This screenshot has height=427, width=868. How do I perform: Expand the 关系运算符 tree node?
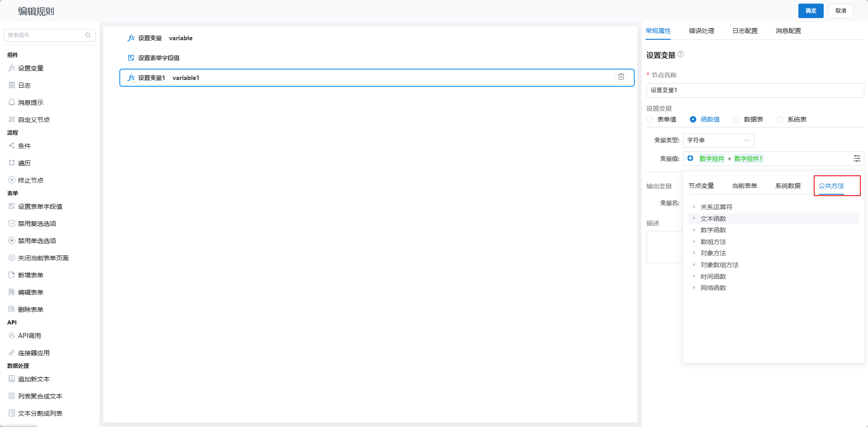point(694,207)
